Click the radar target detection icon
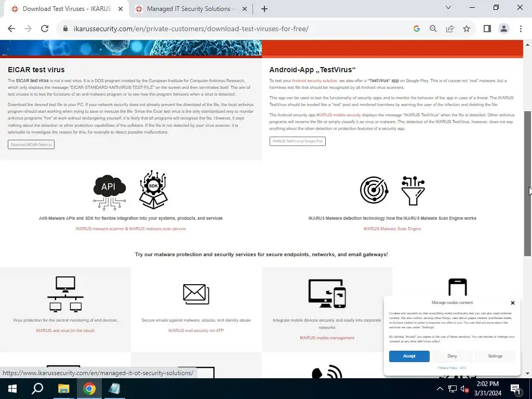Viewport: 532px width, 399px height. click(x=374, y=190)
